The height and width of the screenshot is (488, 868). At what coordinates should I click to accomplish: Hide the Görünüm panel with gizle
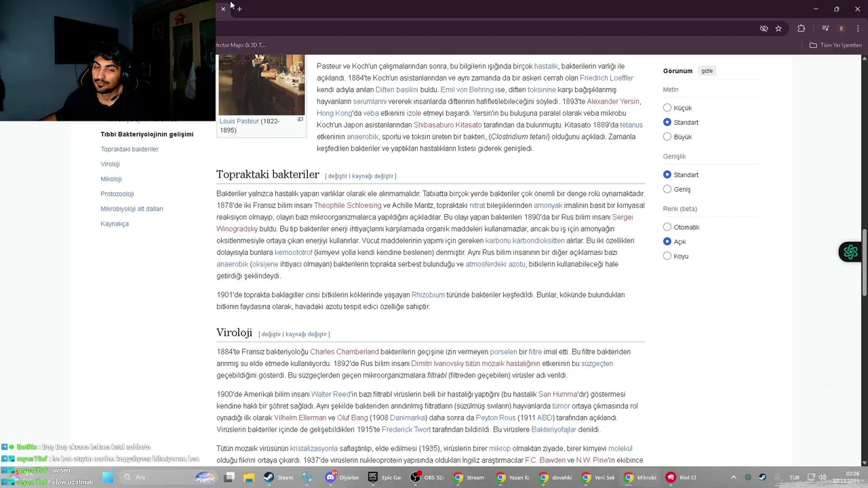click(707, 70)
